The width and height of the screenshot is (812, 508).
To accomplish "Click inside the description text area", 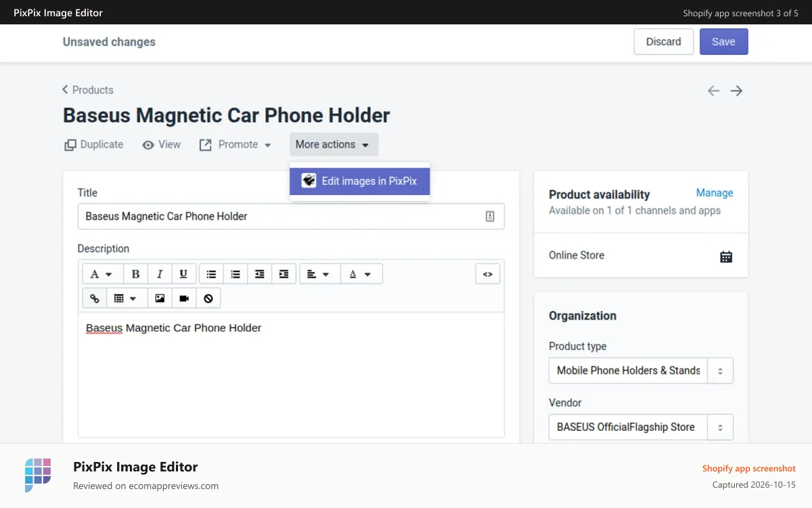I will click(x=291, y=375).
